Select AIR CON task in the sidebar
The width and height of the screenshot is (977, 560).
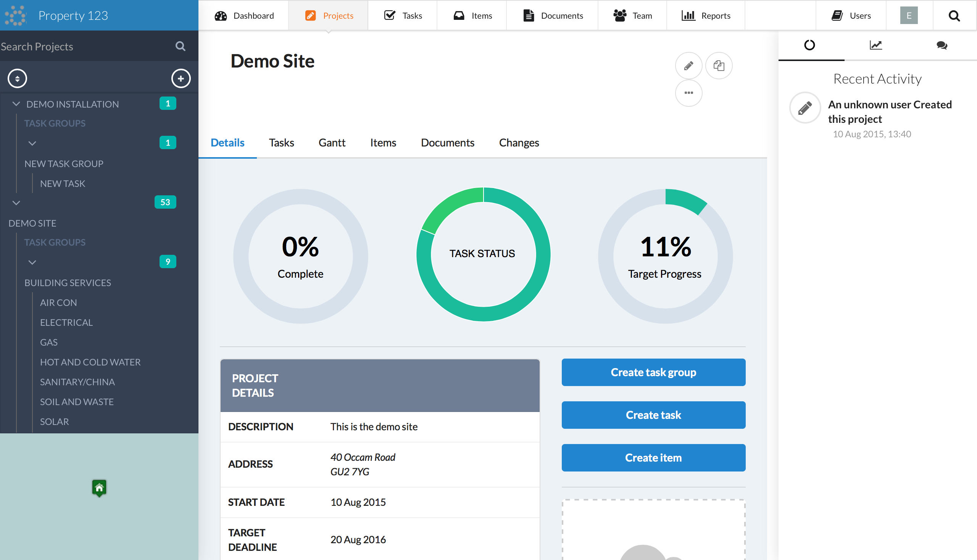58,303
